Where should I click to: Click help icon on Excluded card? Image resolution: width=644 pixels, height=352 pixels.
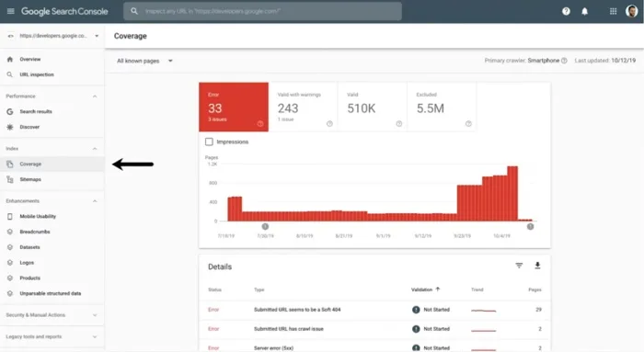(x=468, y=123)
